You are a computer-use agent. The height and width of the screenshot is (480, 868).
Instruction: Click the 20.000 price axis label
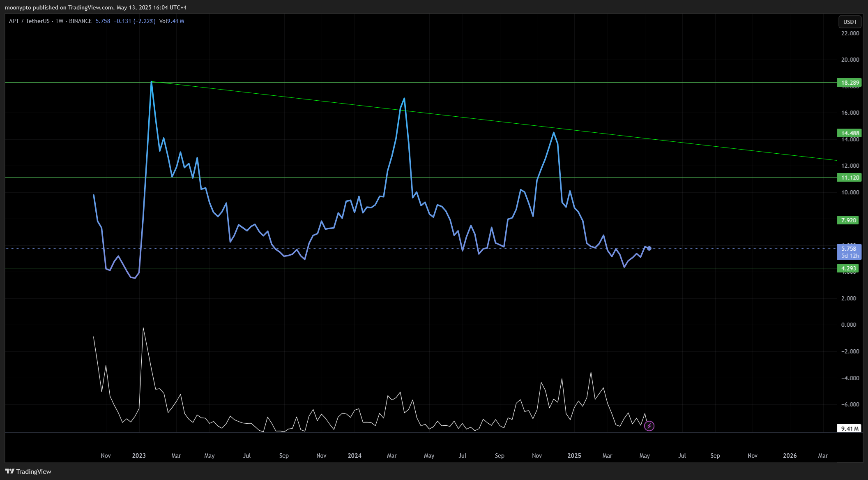click(850, 60)
